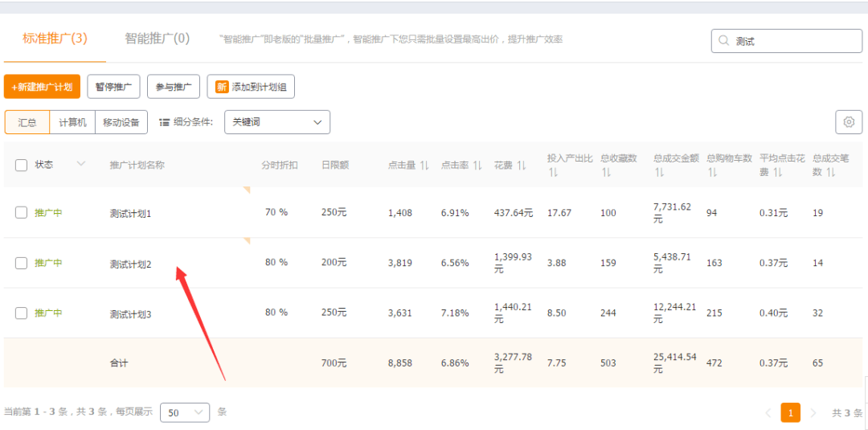Click the 暂停推广 button
This screenshot has width=868, height=430.
coord(113,87)
